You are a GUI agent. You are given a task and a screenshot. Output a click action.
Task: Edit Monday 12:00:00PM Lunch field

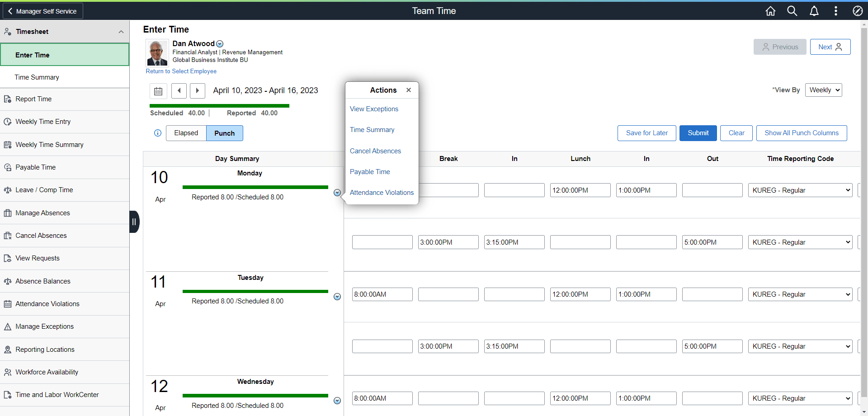(580, 190)
